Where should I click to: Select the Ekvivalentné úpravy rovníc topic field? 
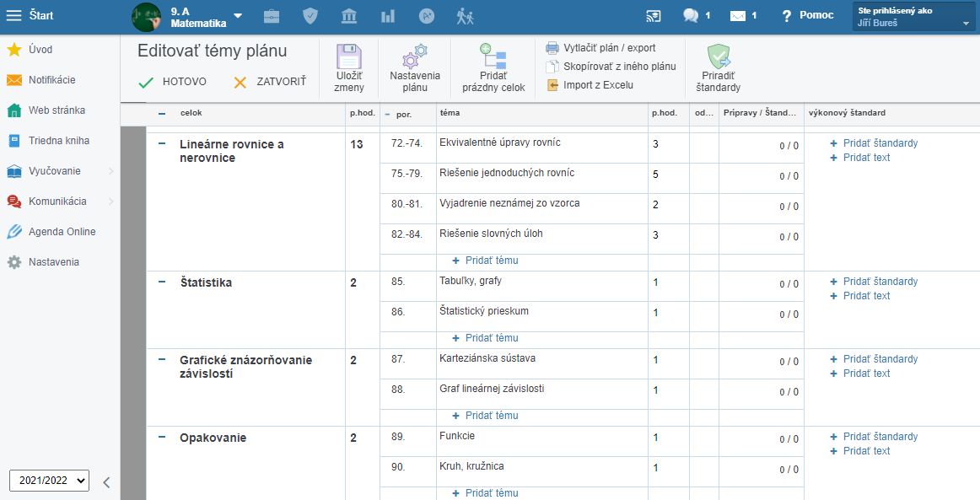coord(540,143)
